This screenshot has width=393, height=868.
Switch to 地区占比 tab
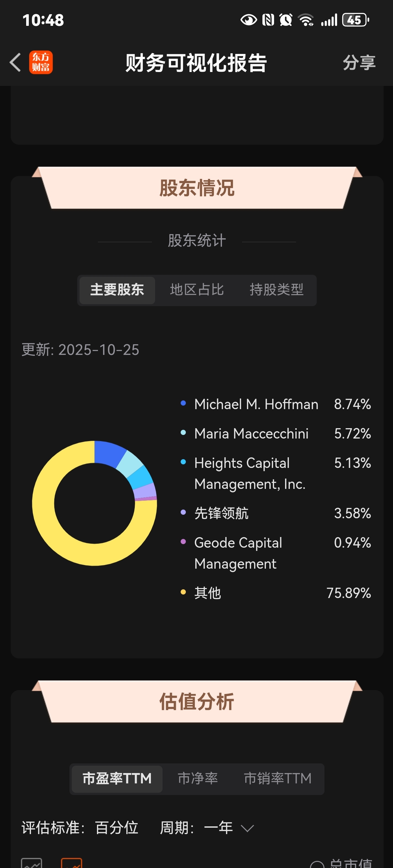pyautogui.click(x=197, y=290)
